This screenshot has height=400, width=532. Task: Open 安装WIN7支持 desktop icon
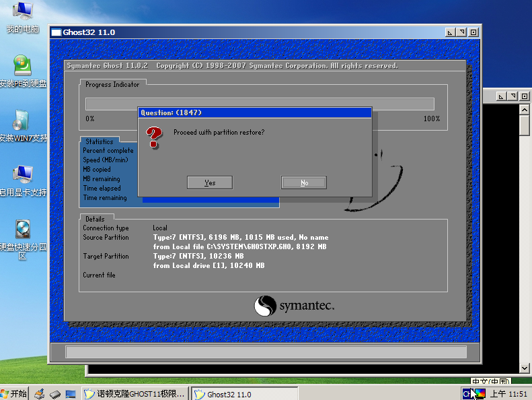pos(23,126)
